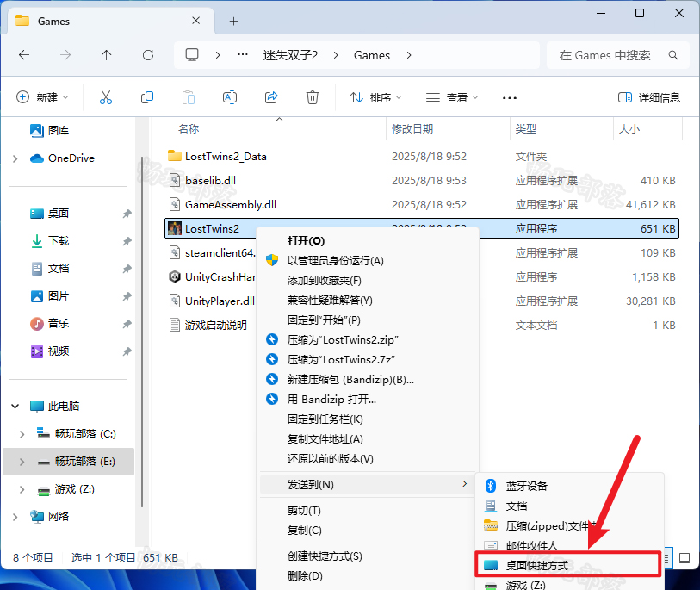Open 桌面 quick access item
Image resolution: width=700 pixels, height=590 pixels.
point(50,214)
